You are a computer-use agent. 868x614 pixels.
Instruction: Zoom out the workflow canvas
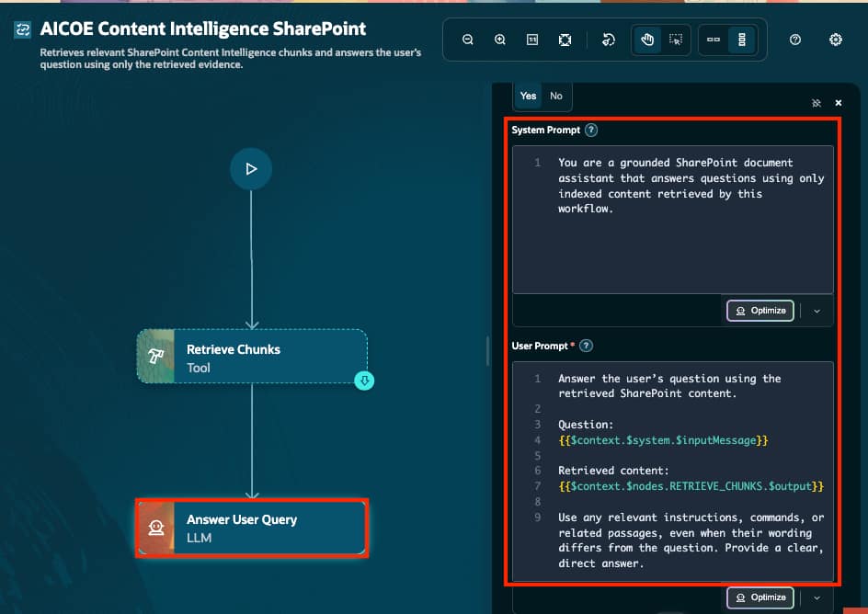(x=468, y=40)
